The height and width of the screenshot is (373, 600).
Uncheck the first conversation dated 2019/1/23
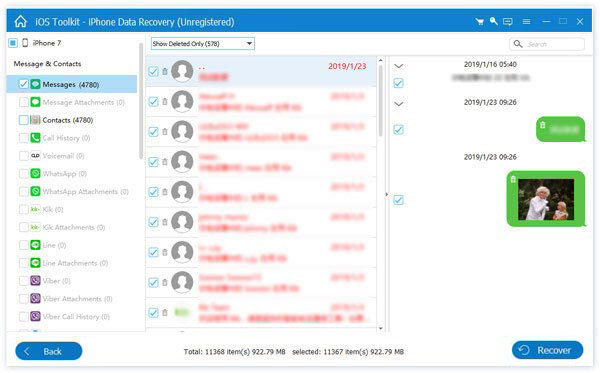pyautogui.click(x=153, y=71)
